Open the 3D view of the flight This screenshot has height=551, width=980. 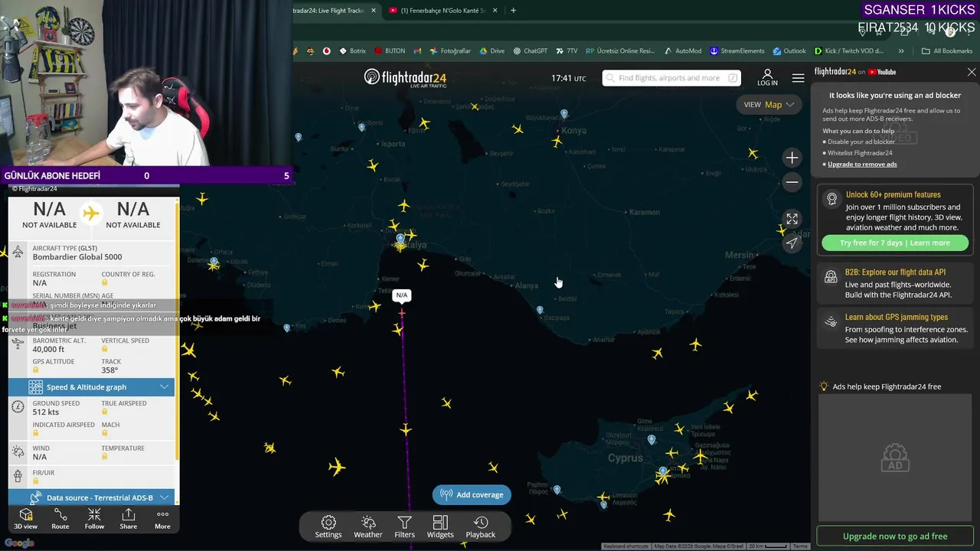tap(25, 519)
